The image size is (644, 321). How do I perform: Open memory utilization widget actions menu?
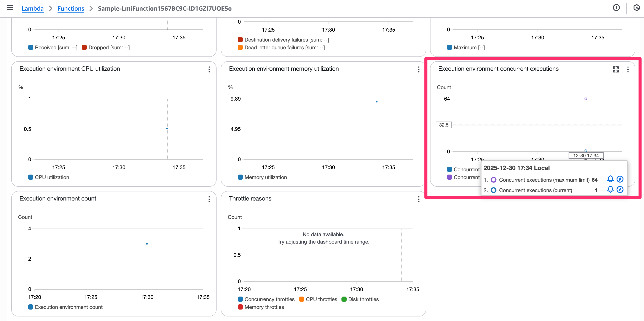[419, 69]
